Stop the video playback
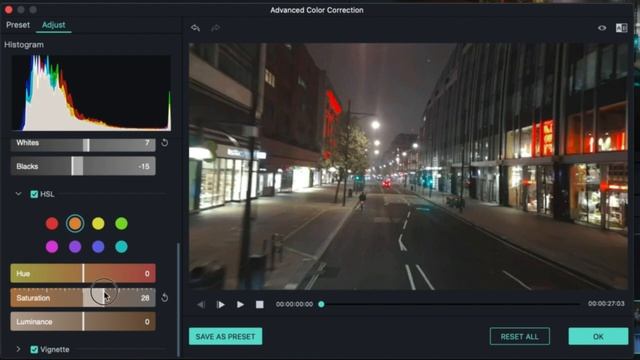This screenshot has height=360, width=640. pos(260,304)
